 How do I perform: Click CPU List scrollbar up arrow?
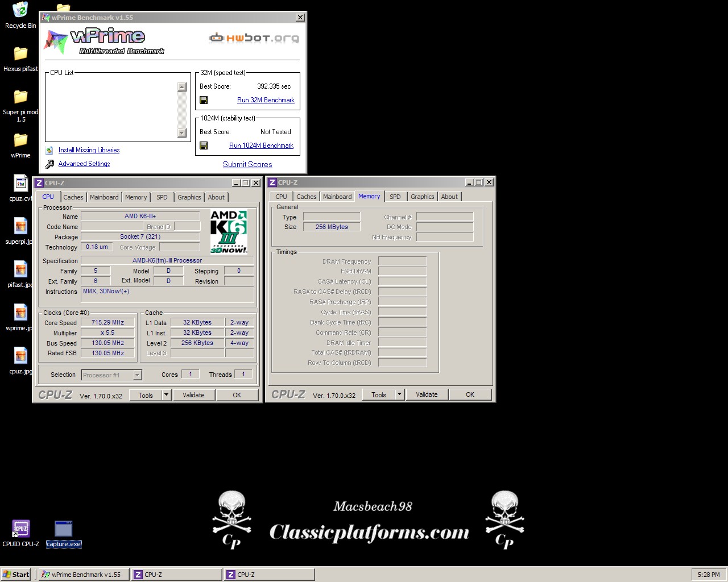pos(182,87)
